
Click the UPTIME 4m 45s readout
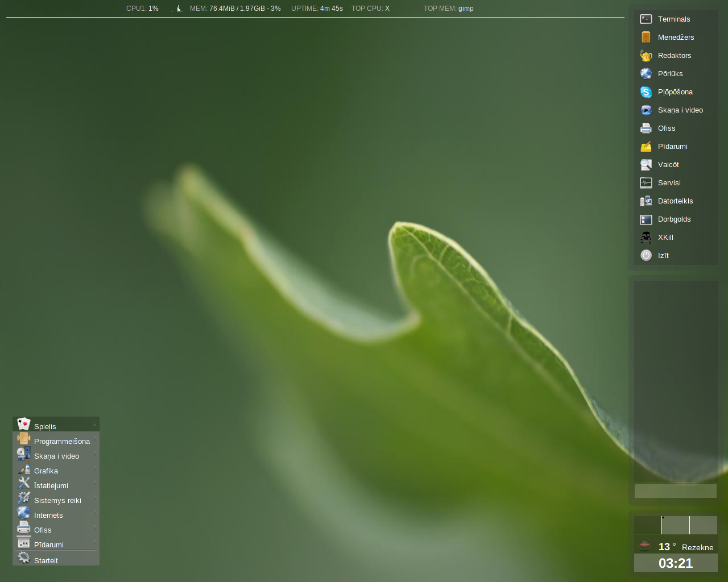(317, 9)
